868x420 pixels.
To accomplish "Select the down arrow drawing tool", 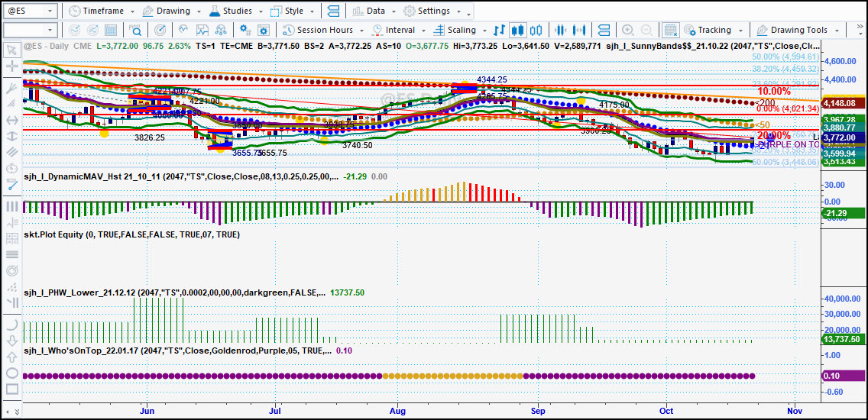I will [11, 341].
